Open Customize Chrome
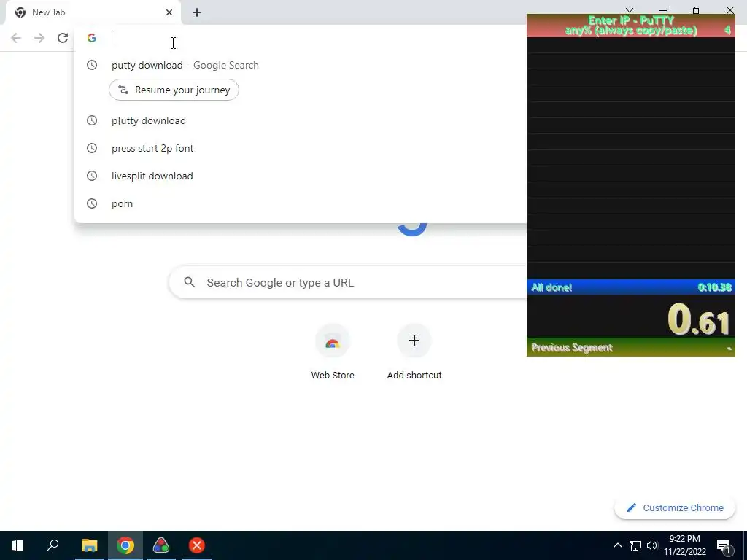Viewport: 747px width, 560px height. pyautogui.click(x=675, y=507)
